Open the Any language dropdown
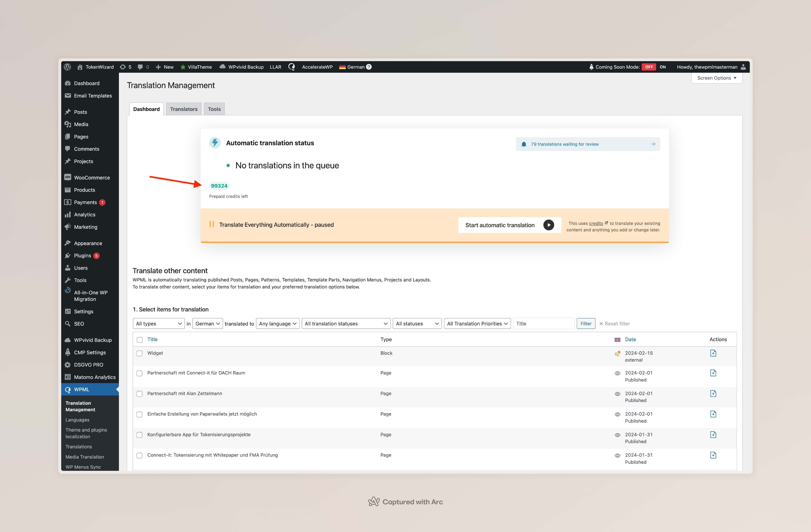 pyautogui.click(x=278, y=324)
